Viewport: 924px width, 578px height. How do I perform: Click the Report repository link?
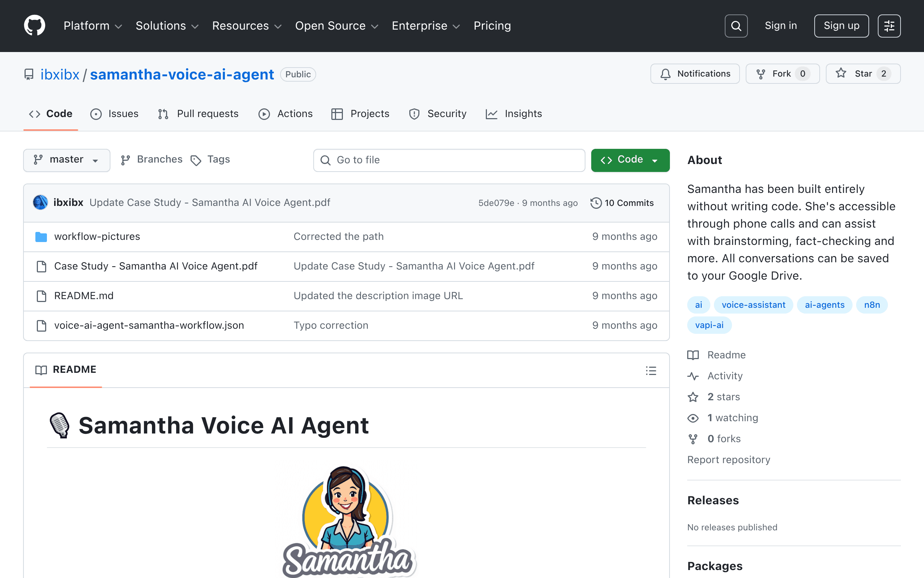(x=728, y=460)
